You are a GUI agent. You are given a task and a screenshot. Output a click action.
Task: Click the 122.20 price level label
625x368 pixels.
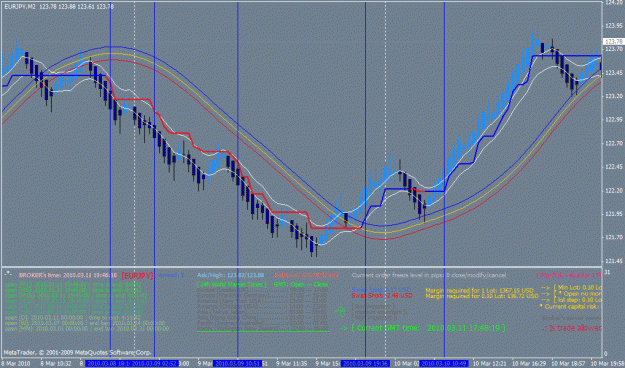[x=614, y=191]
